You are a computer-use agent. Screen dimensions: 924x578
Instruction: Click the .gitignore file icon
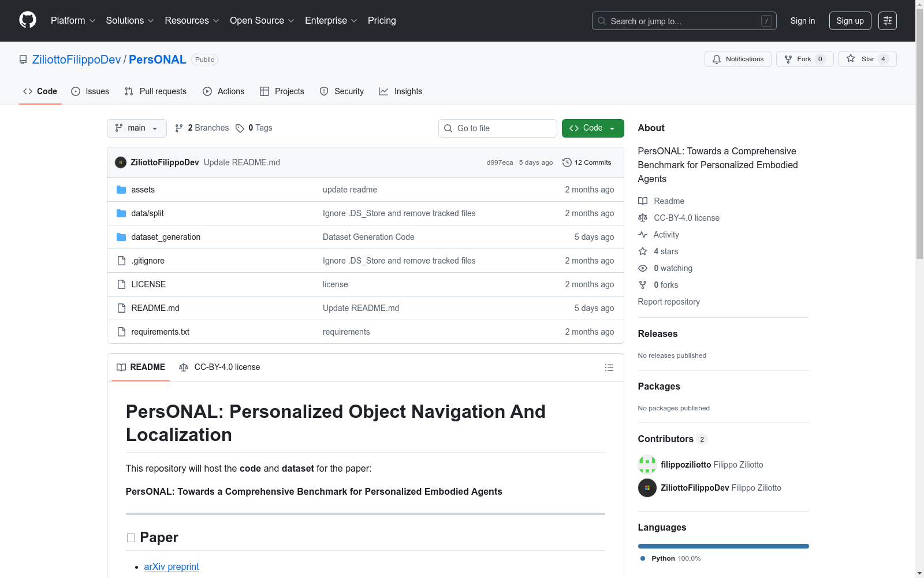click(121, 261)
